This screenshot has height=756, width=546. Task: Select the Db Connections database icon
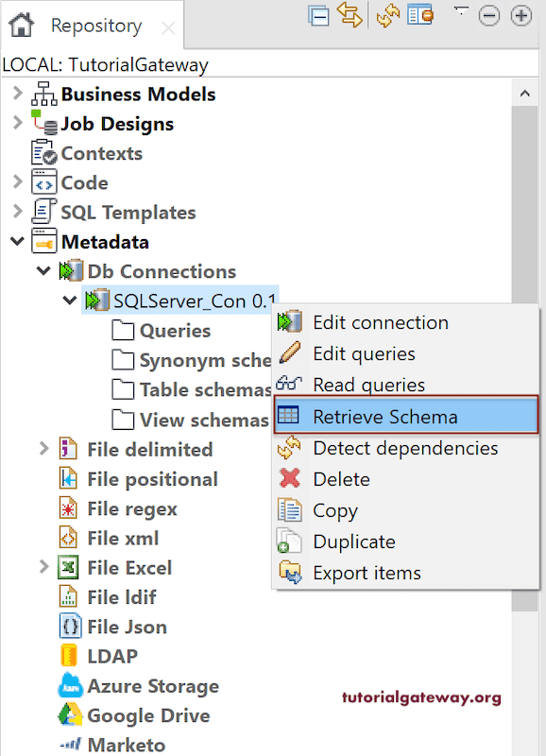tap(73, 271)
